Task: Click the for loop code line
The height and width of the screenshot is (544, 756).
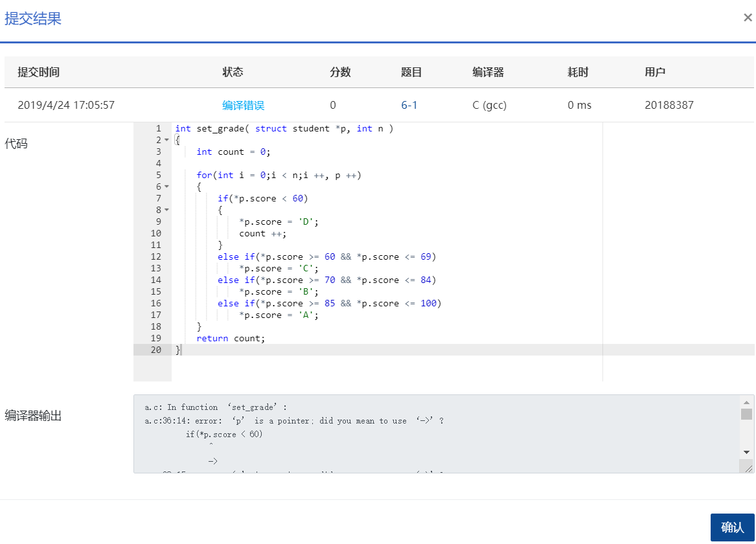Action: point(279,176)
